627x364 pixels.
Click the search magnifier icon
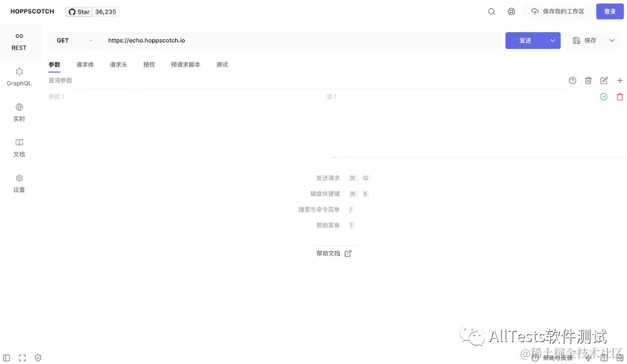point(491,12)
